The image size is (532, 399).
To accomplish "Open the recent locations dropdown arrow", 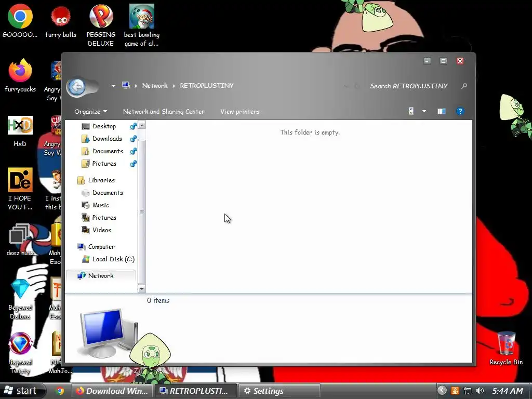I will [x=113, y=86].
